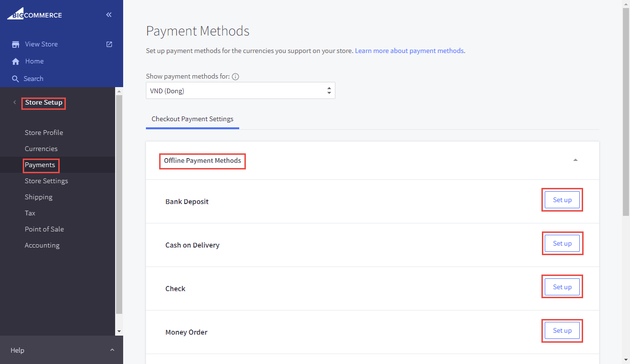Open Currencies in the sidebar
This screenshot has width=630, height=364.
click(41, 149)
